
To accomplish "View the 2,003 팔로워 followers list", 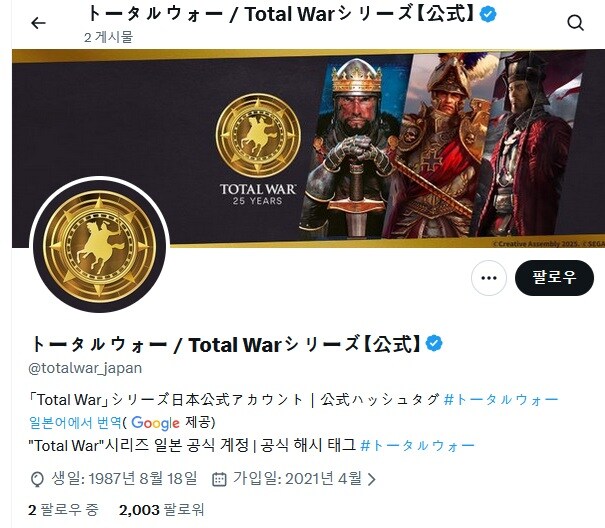I will point(161,510).
